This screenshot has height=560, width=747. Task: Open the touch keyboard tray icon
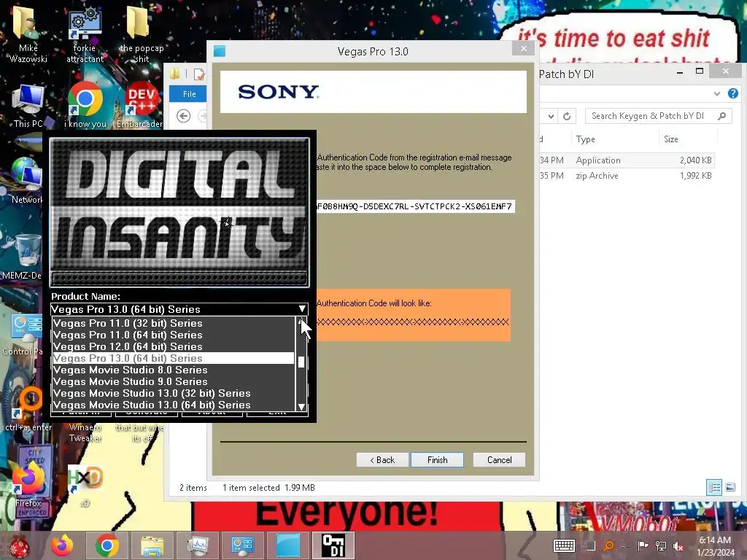(564, 545)
